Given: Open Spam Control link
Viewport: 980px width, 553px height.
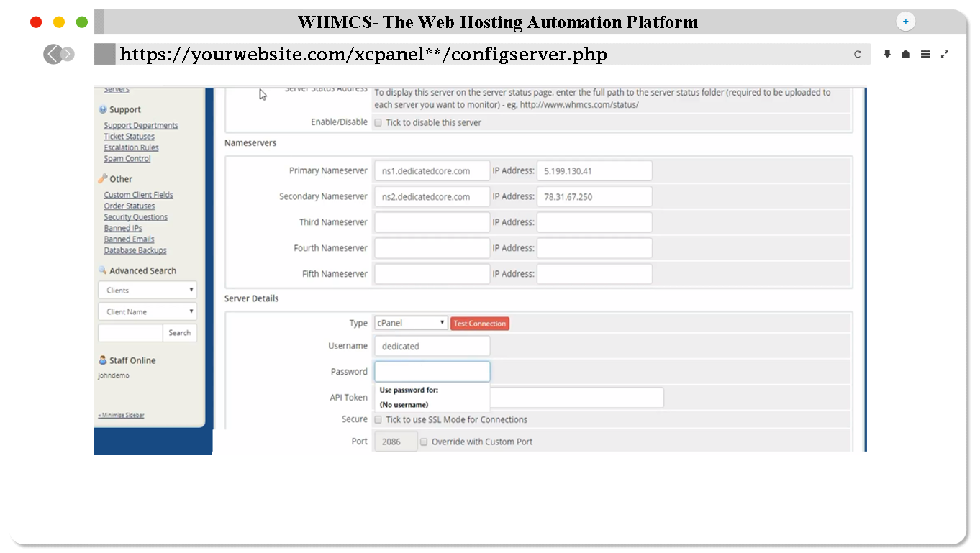Looking at the screenshot, I should 127,159.
